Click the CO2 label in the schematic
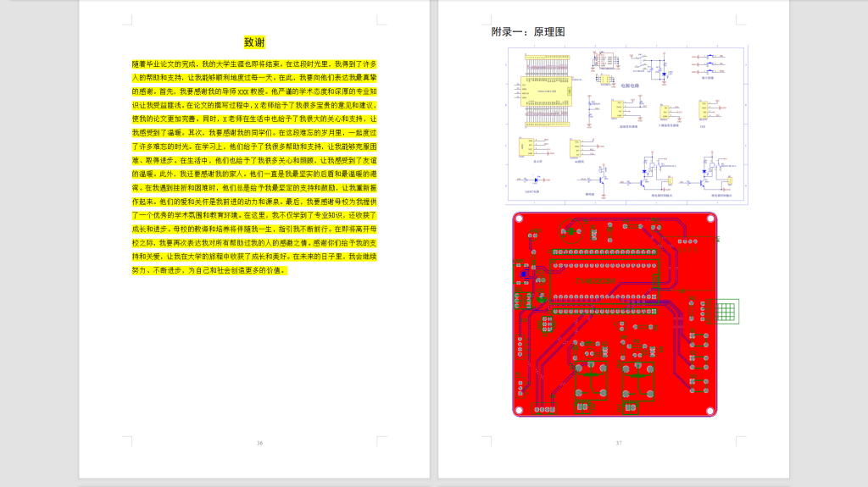This screenshot has width=868, height=487. (703, 126)
